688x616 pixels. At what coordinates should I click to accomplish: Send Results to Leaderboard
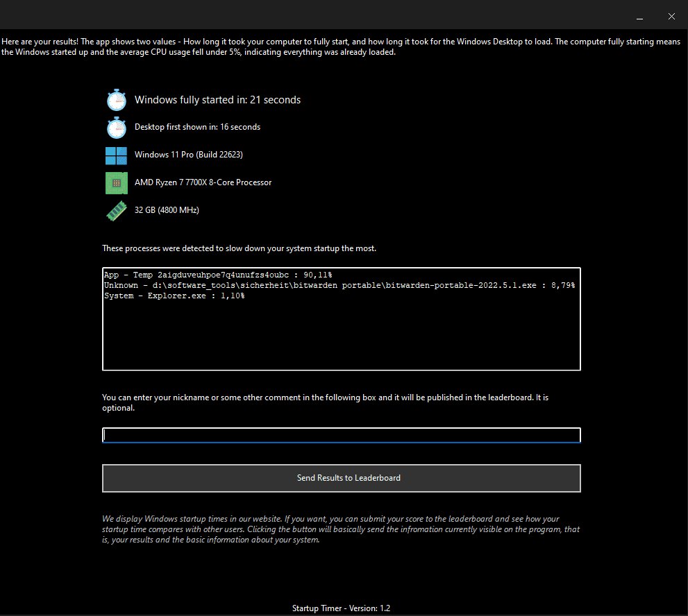342,479
